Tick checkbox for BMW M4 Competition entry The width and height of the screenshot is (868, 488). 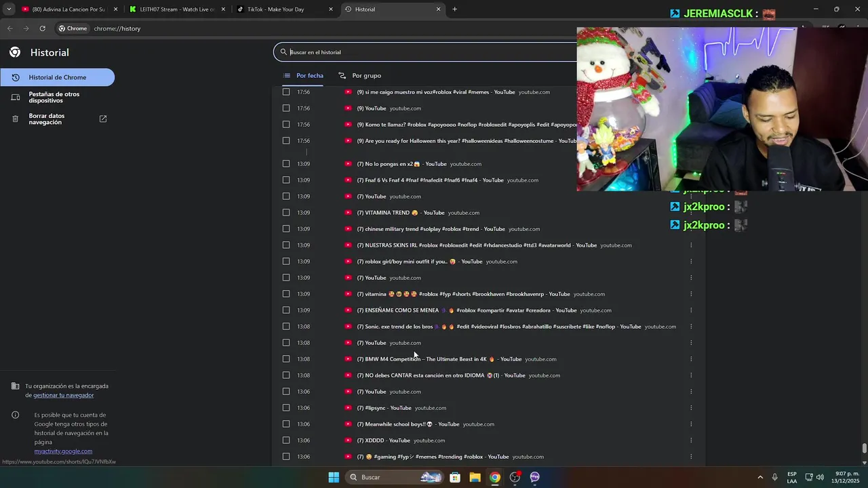(286, 359)
